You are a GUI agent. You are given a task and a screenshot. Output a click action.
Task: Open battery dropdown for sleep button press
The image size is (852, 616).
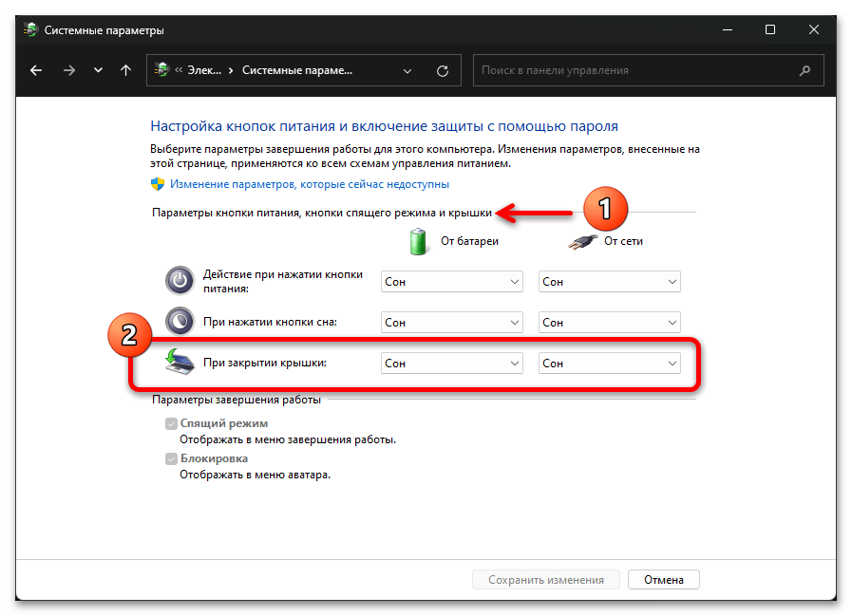coord(451,322)
